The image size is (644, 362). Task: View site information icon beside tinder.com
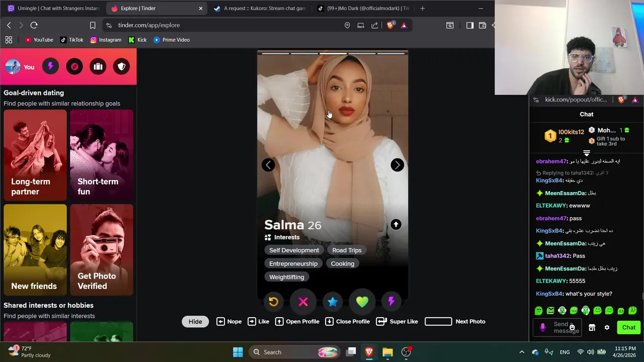point(109,25)
